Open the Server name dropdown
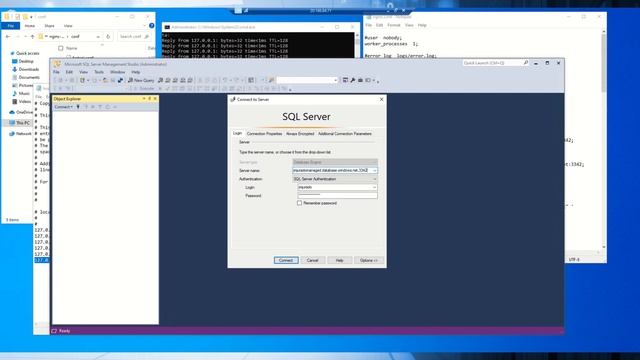 [375, 170]
